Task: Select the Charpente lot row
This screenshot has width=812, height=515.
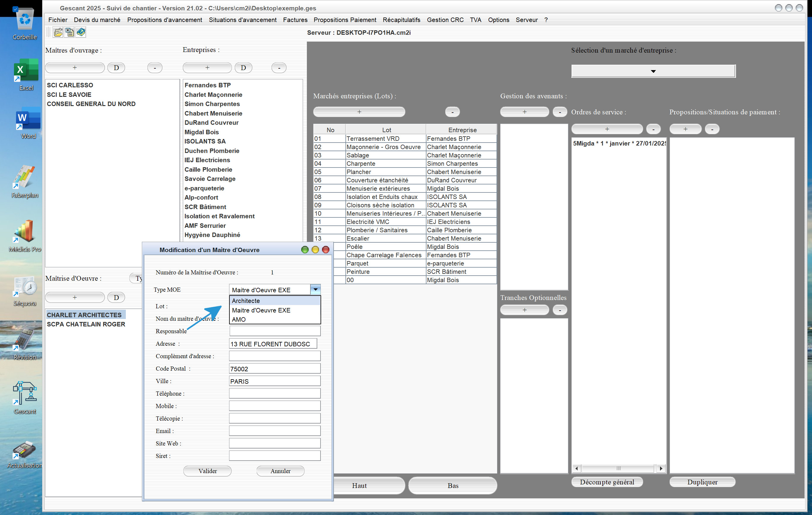Action: pyautogui.click(x=405, y=163)
